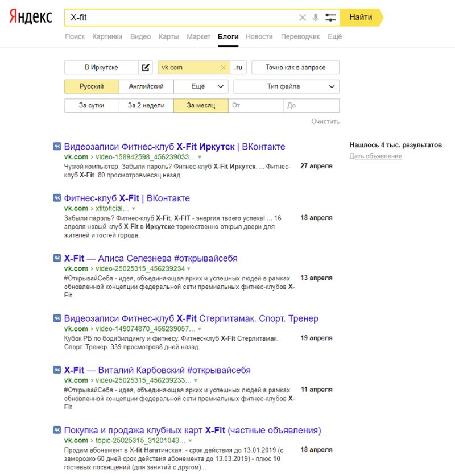455x476 pixels.
Task: Open Покупка и продажа клубных карт result
Action: click(x=192, y=430)
